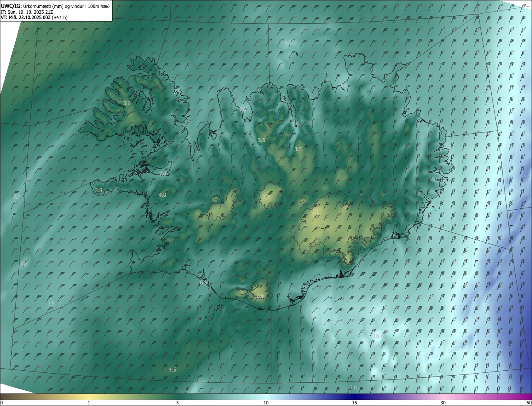
Task: Click the color scale label "30"
Action: pyautogui.click(x=443, y=403)
